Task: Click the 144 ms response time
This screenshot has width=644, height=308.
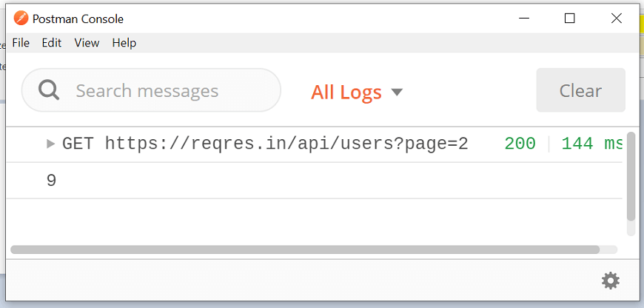Action: click(x=592, y=144)
